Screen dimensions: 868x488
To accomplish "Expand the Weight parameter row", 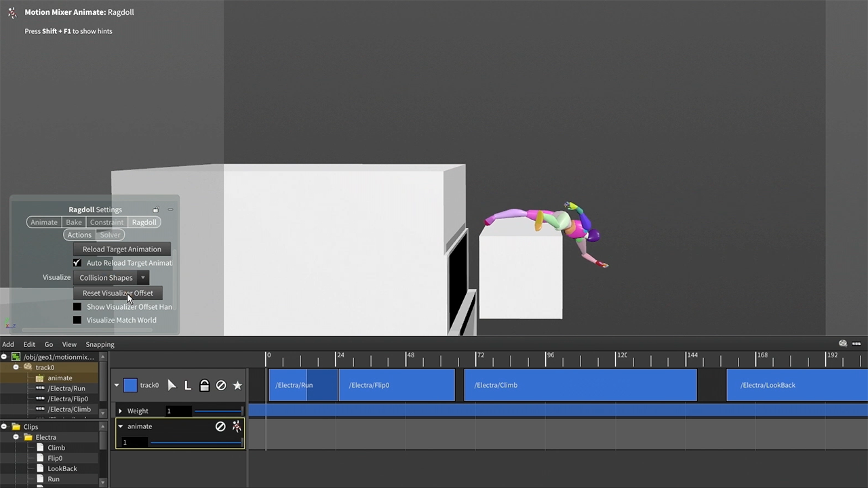I will pos(120,411).
